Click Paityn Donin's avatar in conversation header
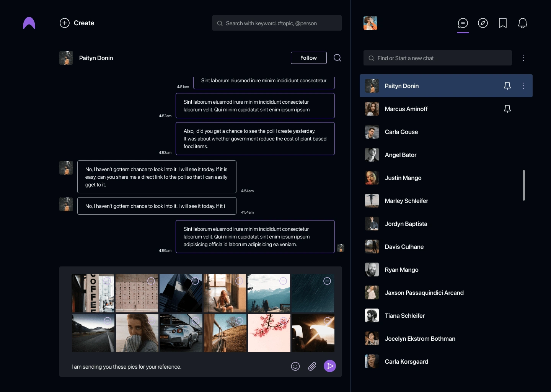Image resolution: width=551 pixels, height=392 pixels. pyautogui.click(x=66, y=58)
